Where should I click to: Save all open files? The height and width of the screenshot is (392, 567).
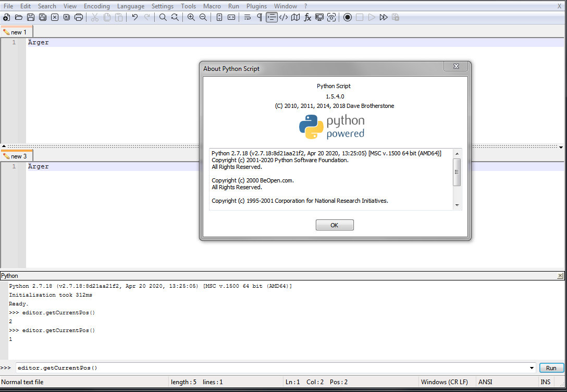[43, 17]
